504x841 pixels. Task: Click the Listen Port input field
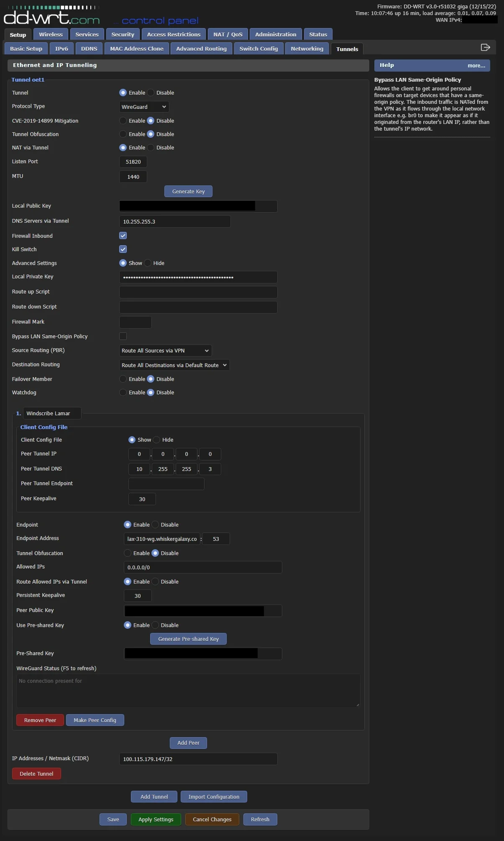point(133,162)
